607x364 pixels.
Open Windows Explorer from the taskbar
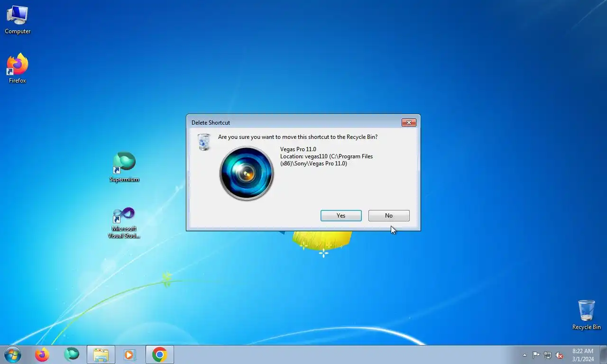(x=101, y=355)
